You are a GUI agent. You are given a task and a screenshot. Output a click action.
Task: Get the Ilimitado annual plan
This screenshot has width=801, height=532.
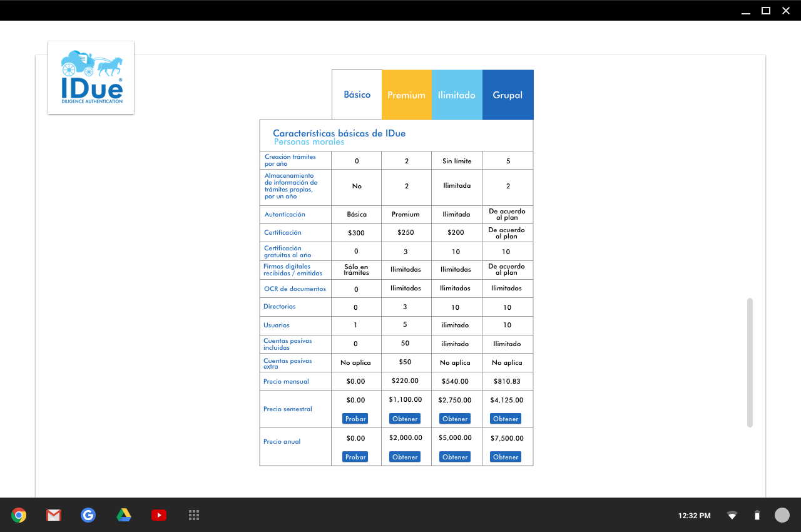click(x=455, y=457)
